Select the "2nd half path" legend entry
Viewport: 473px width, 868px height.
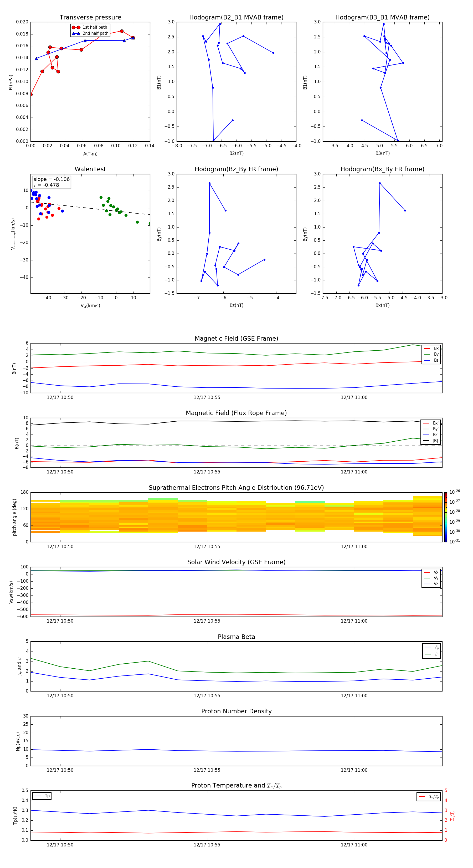pyautogui.click(x=91, y=33)
